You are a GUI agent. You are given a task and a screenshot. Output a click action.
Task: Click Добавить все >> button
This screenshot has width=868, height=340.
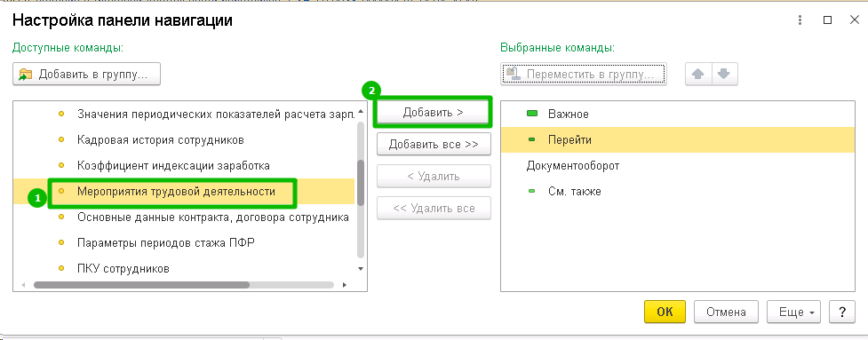[434, 145]
